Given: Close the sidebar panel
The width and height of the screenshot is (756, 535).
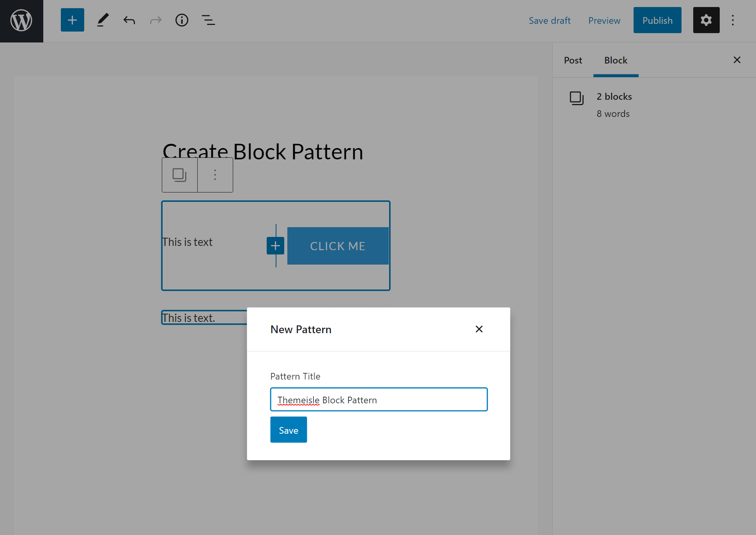Looking at the screenshot, I should point(737,60).
